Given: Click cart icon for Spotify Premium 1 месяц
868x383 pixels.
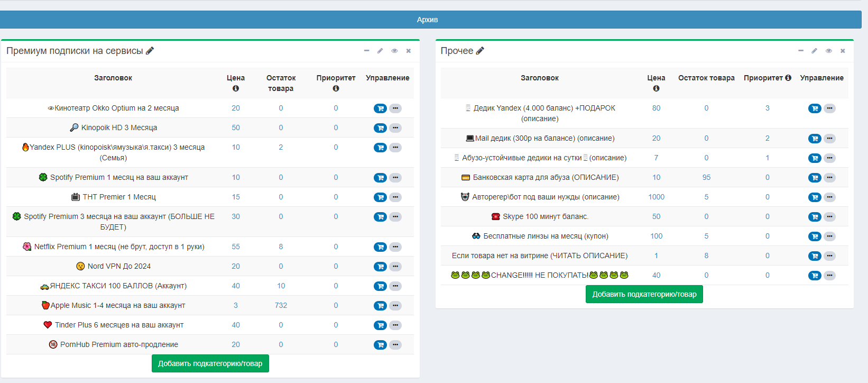Looking at the screenshot, I should pos(380,178).
